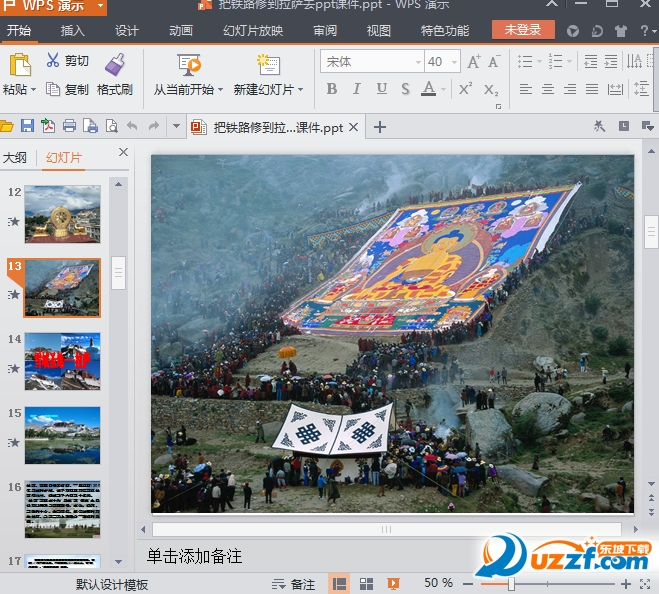Apply font color with the A swatch

click(x=428, y=89)
